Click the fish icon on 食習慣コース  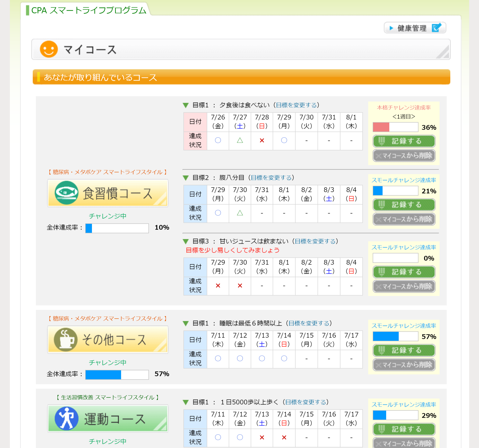[66, 193]
